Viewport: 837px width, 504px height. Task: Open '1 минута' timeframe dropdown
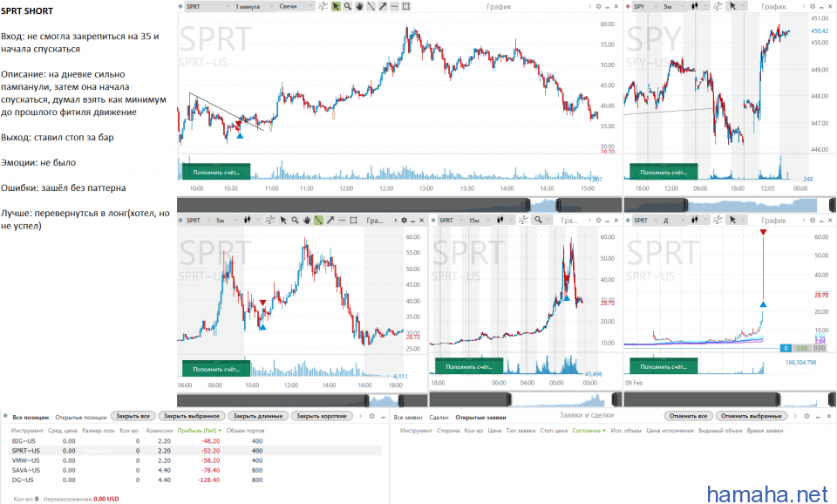point(254,6)
